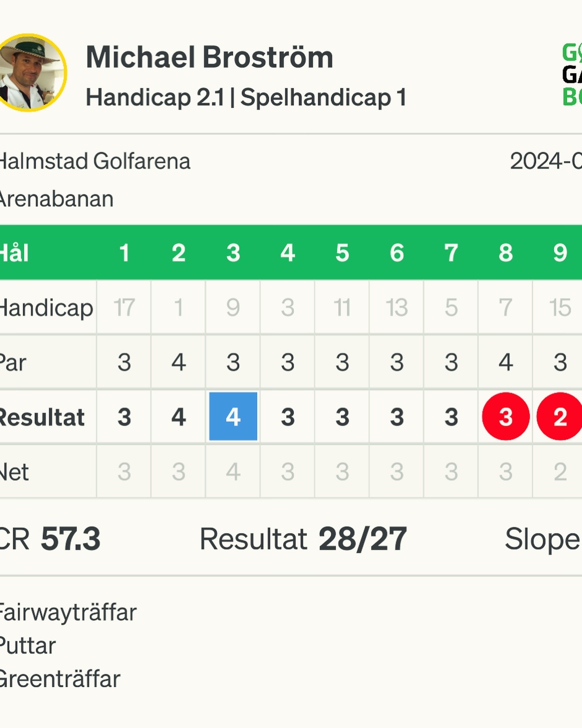Click the Net score for hole 9
Viewport: 582px width, 728px height.
click(560, 472)
